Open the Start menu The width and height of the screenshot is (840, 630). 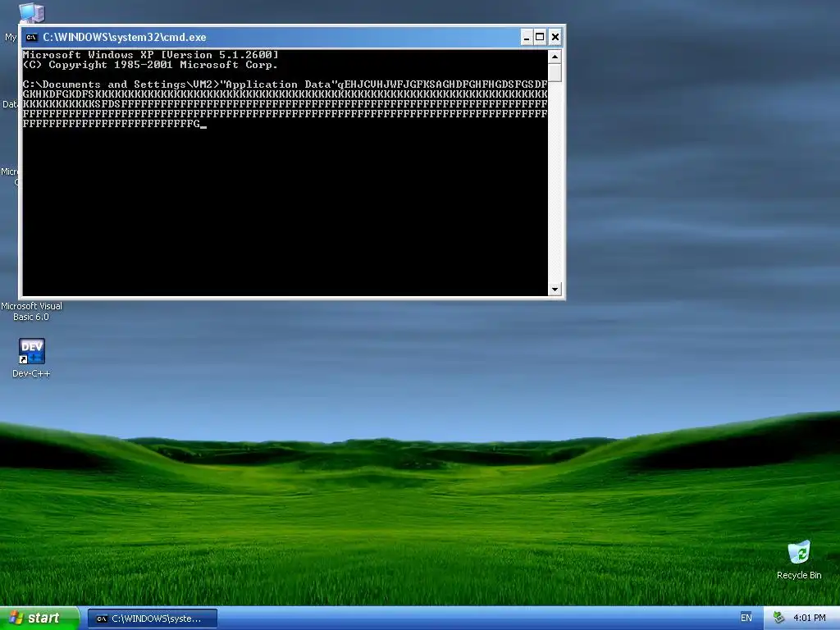[x=39, y=619]
